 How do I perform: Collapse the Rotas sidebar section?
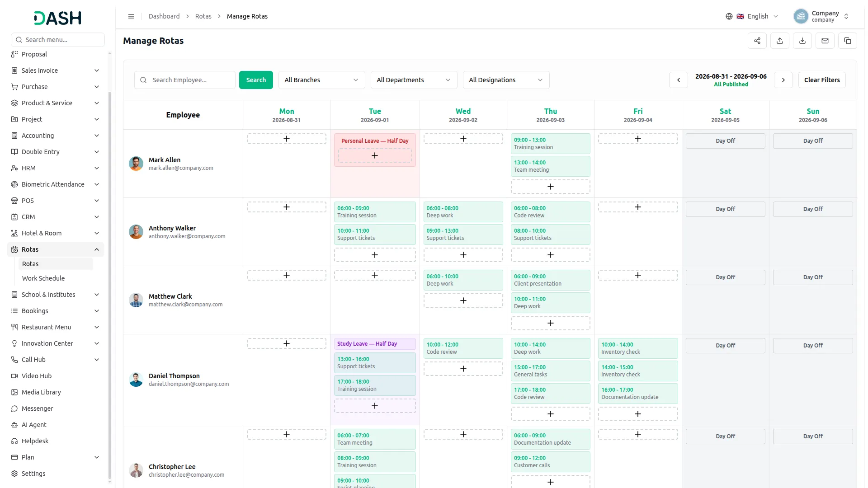tap(56, 249)
